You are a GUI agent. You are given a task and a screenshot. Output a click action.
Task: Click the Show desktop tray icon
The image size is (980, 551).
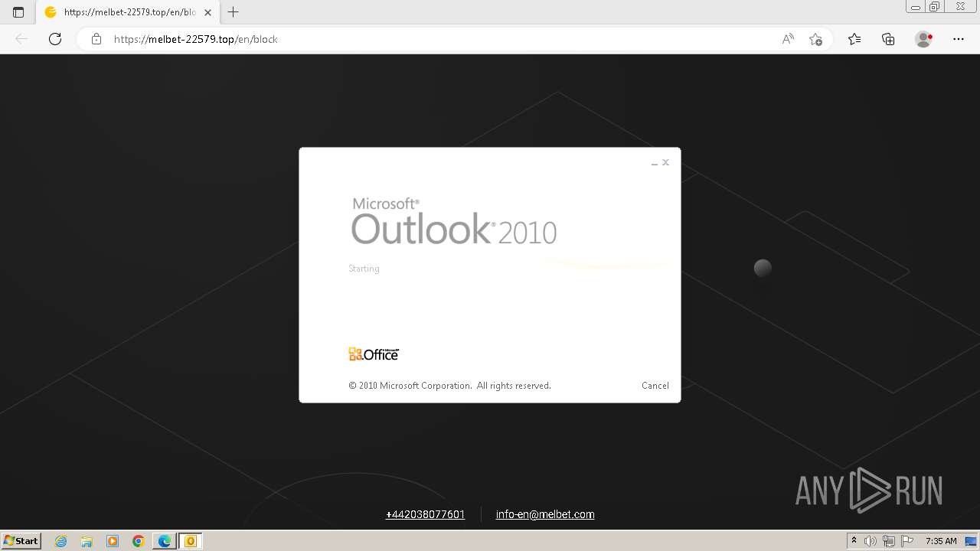point(972,541)
